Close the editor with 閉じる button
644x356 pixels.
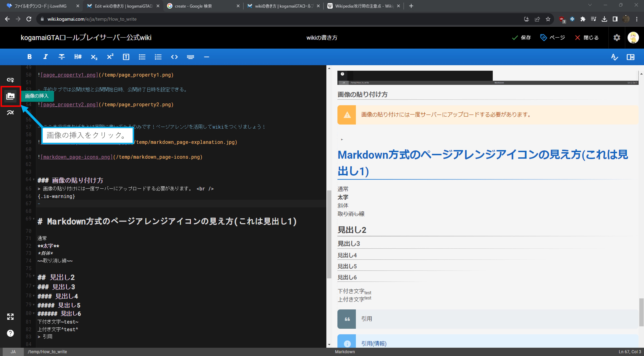pyautogui.click(x=587, y=38)
